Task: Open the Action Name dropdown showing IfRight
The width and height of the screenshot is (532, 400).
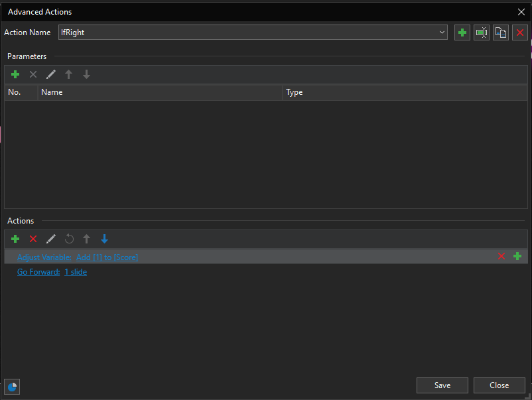Action: pos(253,33)
